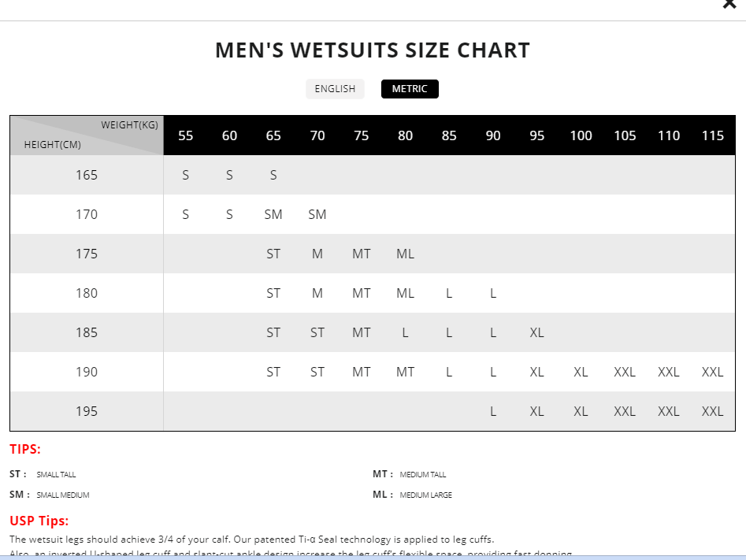Close the size chart popup
Screen dimensions: 746x560
coord(729,4)
